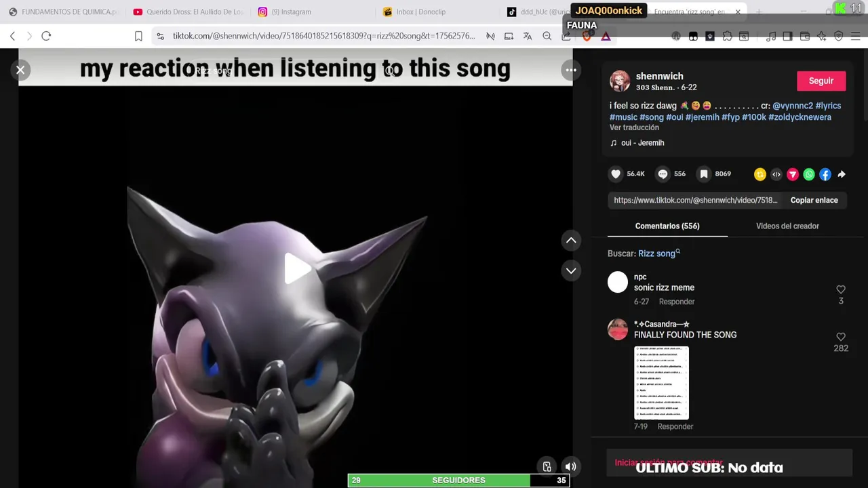Click Ver traducción
The width and height of the screenshot is (868, 488).
634,127
